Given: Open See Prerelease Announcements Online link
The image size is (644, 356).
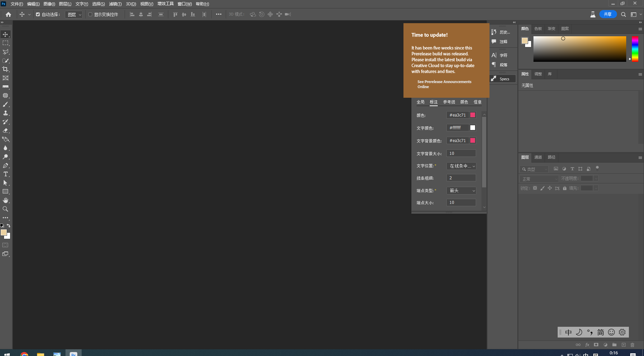Looking at the screenshot, I should pyautogui.click(x=444, y=84).
